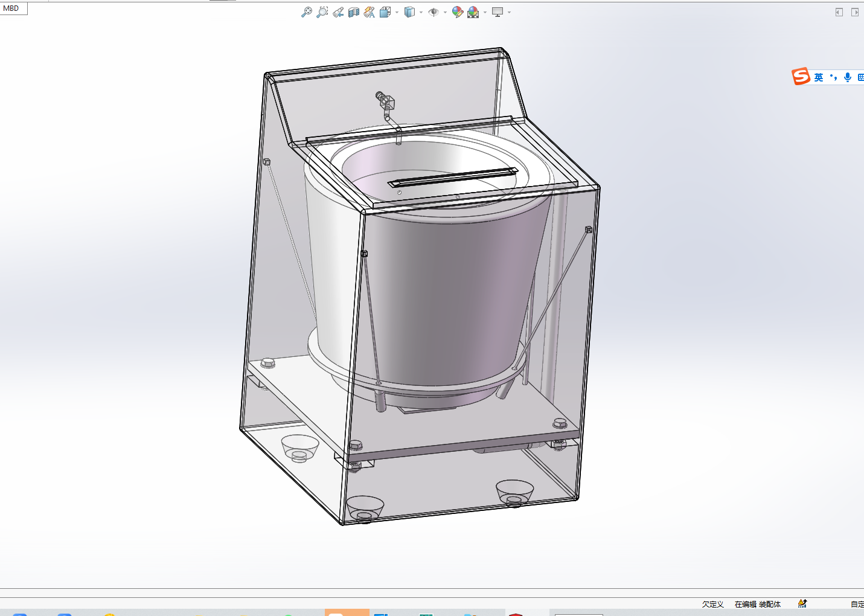Expand the Hide/Show Items dropdown arrow
864x616 pixels.
point(445,12)
